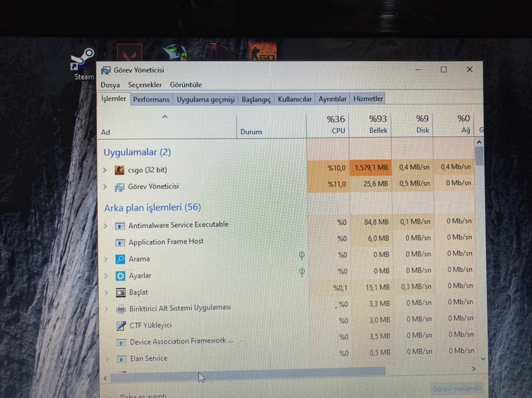Expand the csgo (32 bit) process group
This screenshot has height=398, width=532.
[105, 170]
